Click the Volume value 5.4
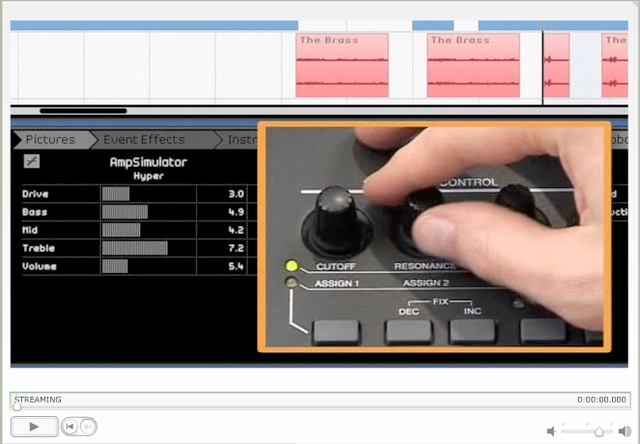 236,267
